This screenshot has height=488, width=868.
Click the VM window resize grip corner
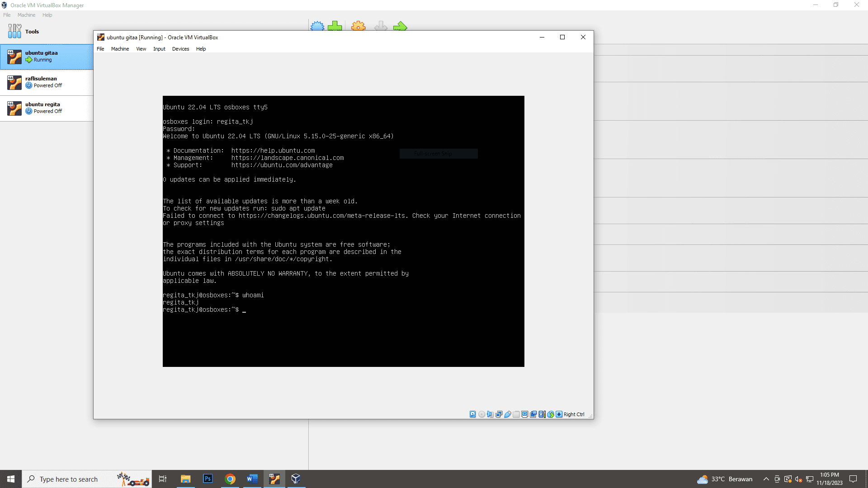point(590,416)
